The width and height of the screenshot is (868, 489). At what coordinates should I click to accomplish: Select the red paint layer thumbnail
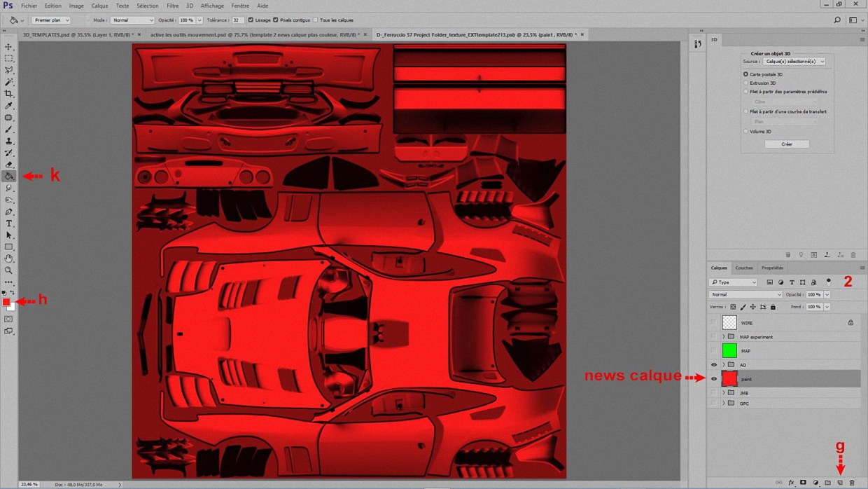click(x=729, y=379)
